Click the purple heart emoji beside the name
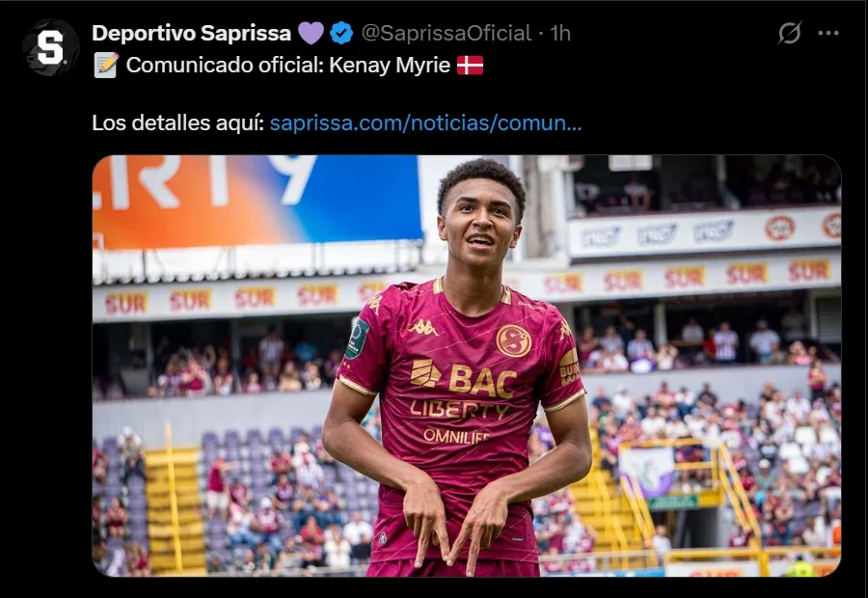This screenshot has height=598, width=868. pos(310,31)
